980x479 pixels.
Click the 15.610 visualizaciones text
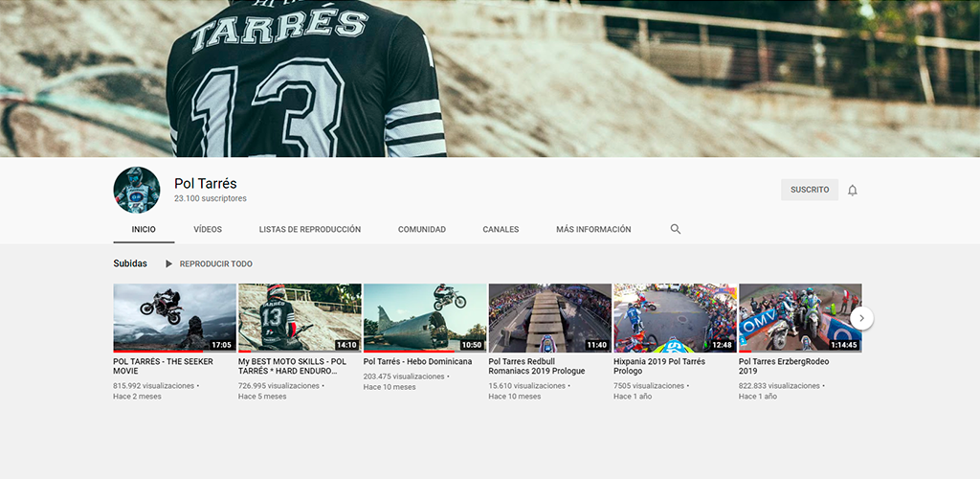[x=527, y=386]
